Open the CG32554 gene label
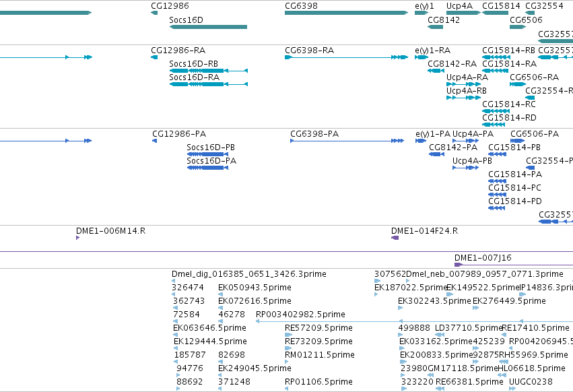 [544, 6]
